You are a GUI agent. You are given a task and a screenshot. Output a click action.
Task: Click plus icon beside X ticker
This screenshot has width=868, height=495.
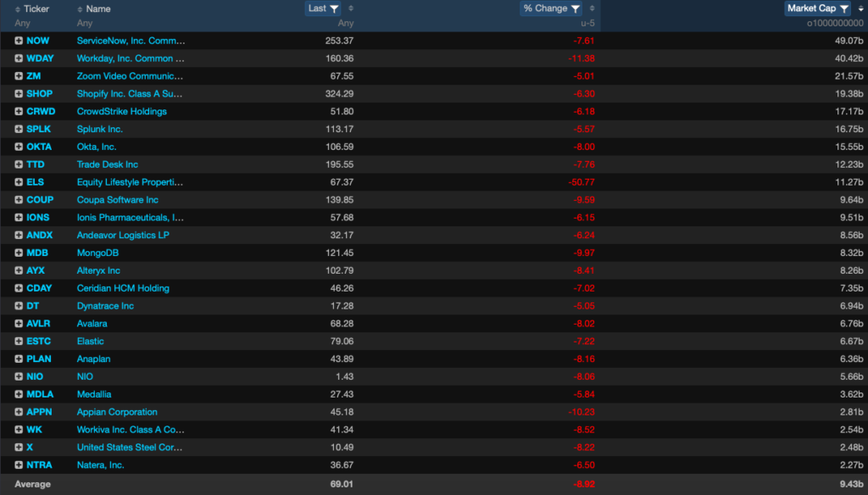point(19,448)
